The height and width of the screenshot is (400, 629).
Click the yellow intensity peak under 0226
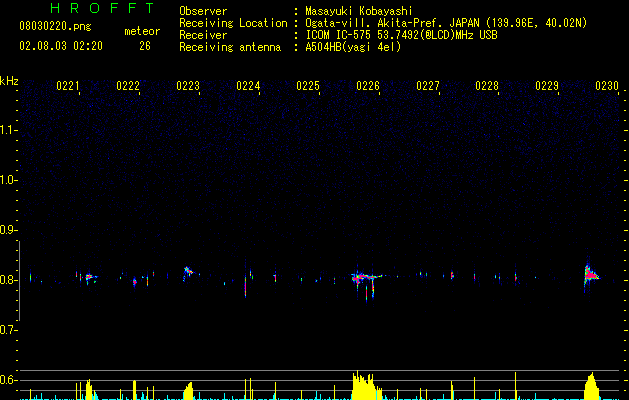point(366,386)
